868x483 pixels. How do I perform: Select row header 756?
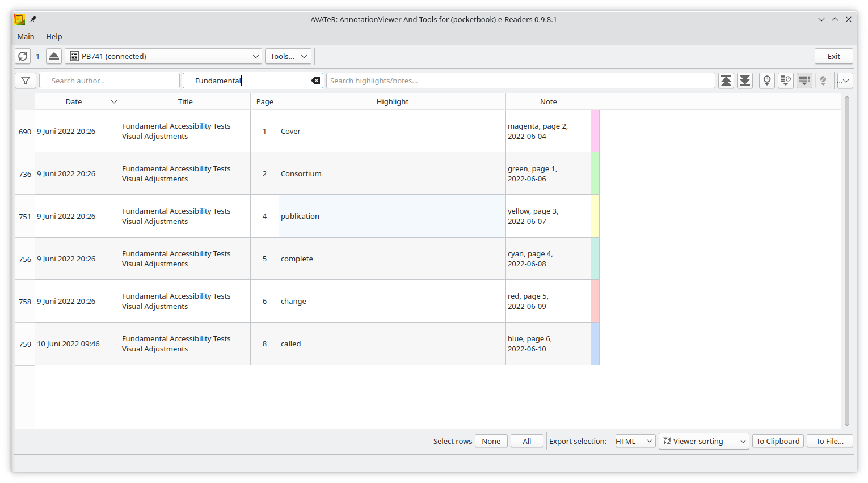(25, 259)
